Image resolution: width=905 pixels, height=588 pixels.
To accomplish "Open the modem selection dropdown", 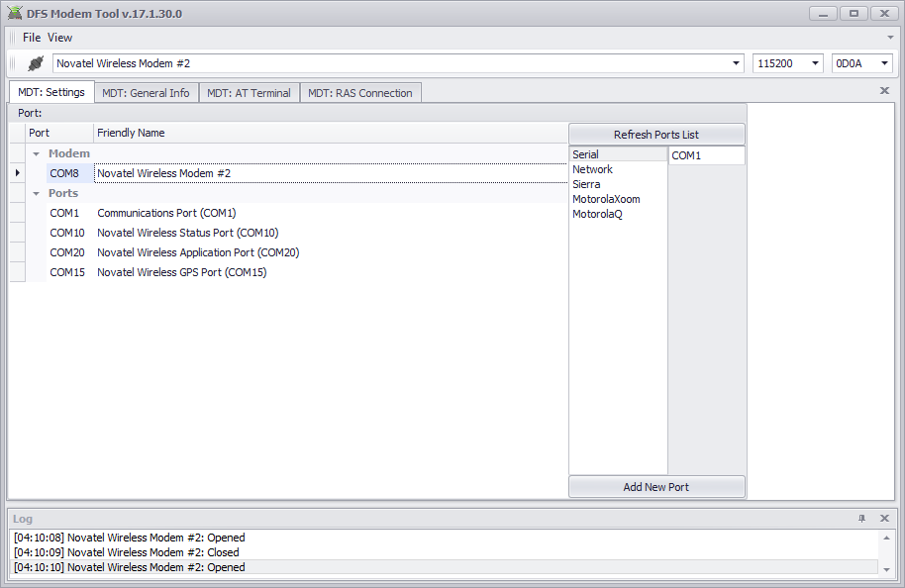I will click(x=736, y=63).
